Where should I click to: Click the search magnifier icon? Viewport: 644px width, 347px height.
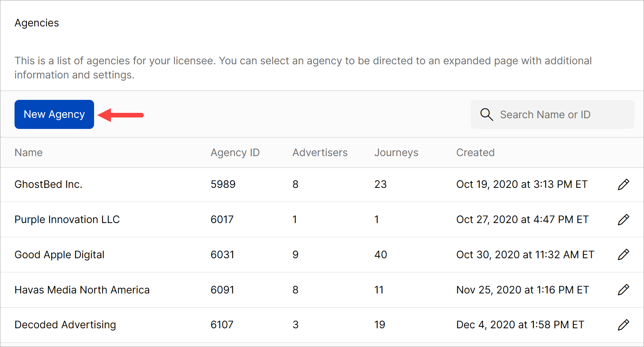coord(486,114)
